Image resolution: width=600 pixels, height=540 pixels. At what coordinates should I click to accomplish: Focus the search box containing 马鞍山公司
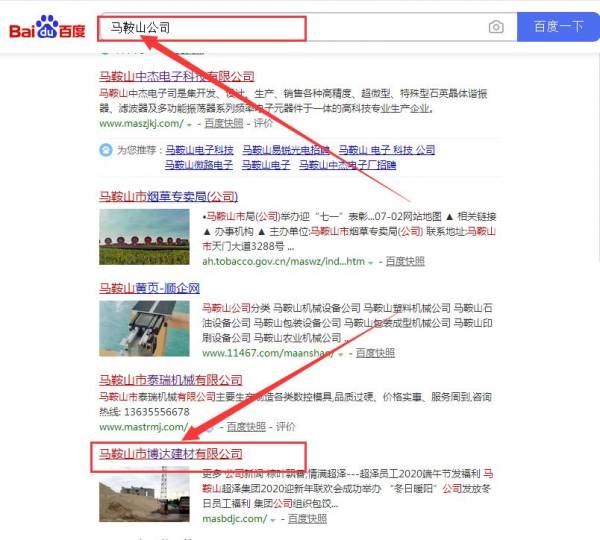pyautogui.click(x=290, y=27)
